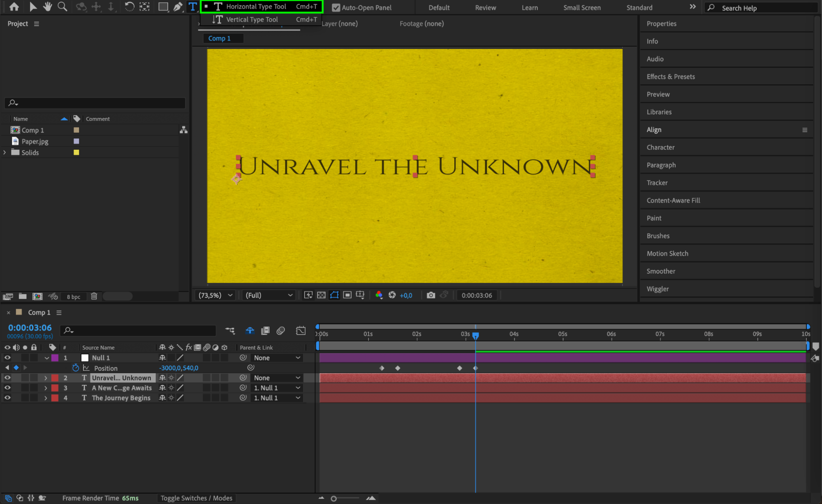Switch to the Review workspace
The width and height of the screenshot is (822, 504).
click(x=485, y=7)
